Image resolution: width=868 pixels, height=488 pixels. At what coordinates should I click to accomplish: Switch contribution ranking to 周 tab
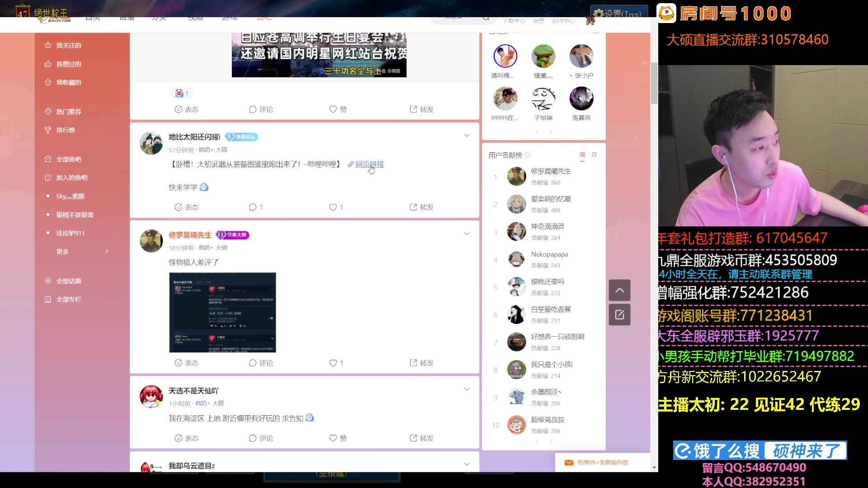582,155
